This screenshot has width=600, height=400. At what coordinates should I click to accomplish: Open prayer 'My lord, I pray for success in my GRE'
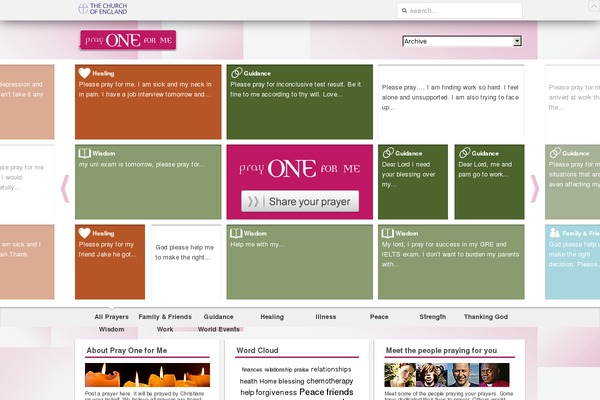point(451,262)
